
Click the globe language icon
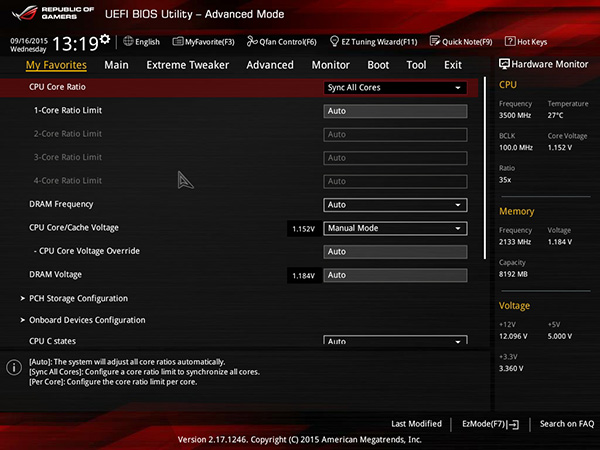tap(128, 41)
